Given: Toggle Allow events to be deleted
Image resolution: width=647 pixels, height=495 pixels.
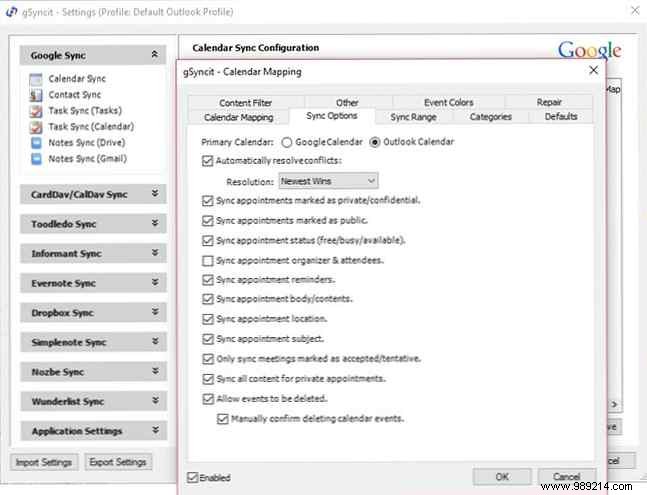Looking at the screenshot, I should 208,399.
